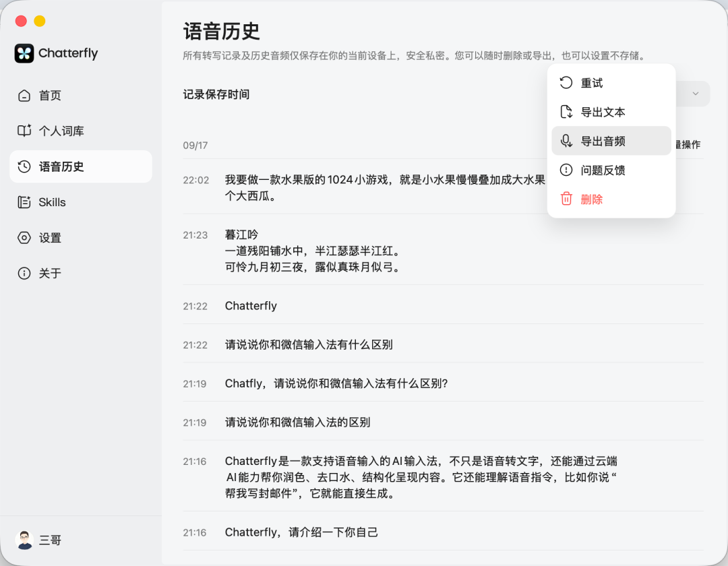
Task: Click the clock icon beside 语音历史
Action: (24, 166)
